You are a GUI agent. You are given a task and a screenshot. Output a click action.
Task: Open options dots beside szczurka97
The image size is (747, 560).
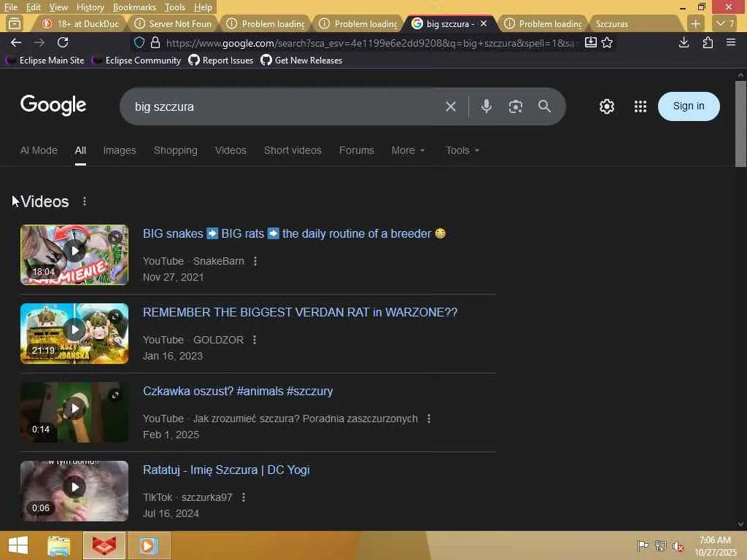244,497
